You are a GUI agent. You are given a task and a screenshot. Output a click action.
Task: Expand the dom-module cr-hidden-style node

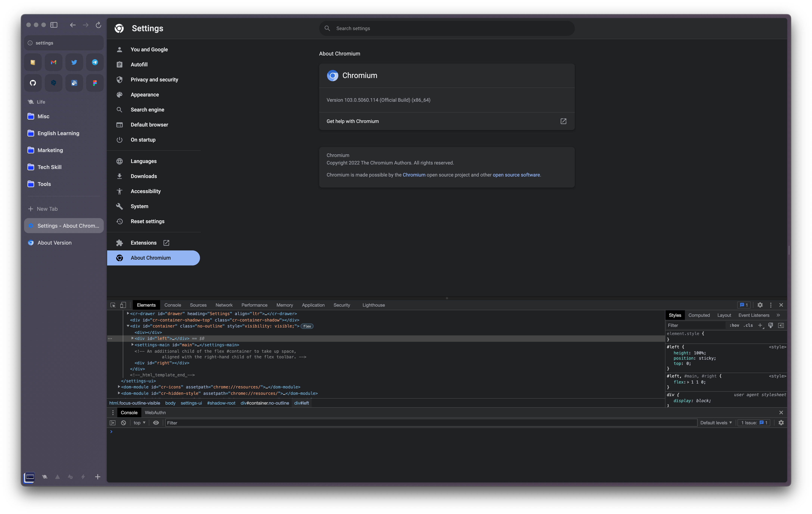pos(119,393)
